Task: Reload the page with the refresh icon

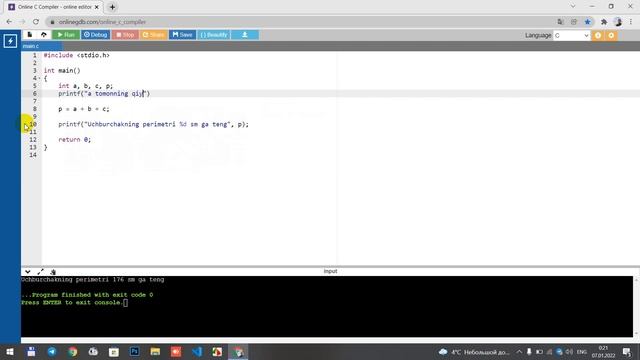Action: 36,22
